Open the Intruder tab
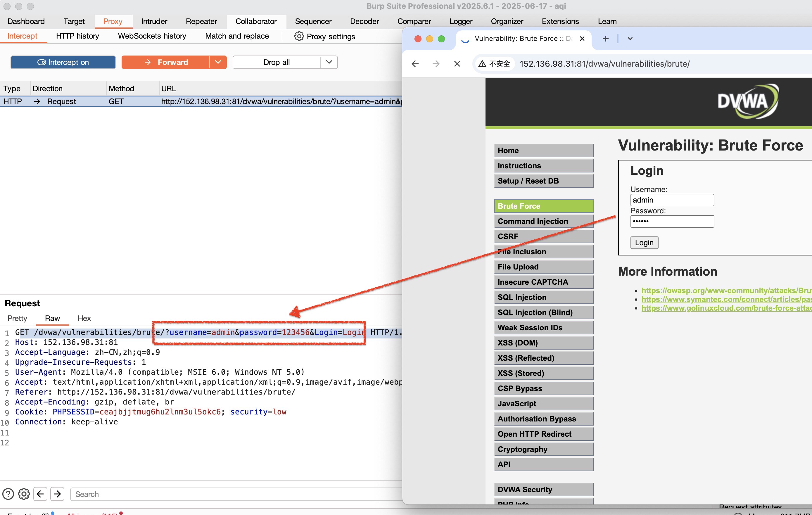 tap(154, 22)
